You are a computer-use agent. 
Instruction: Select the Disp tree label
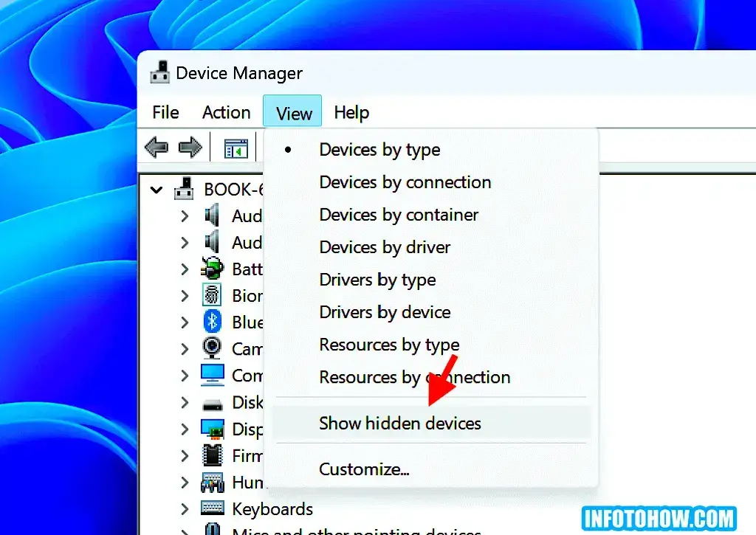pos(247,429)
